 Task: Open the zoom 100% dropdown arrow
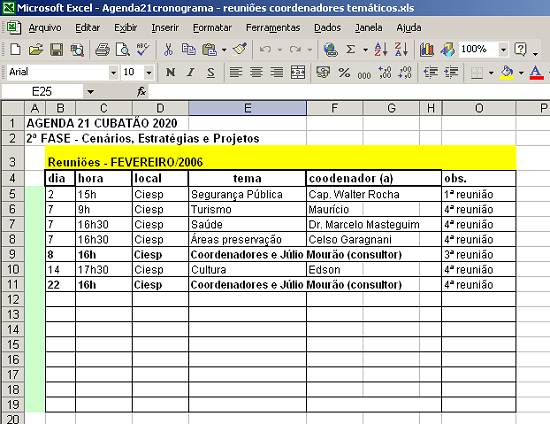pyautogui.click(x=503, y=49)
